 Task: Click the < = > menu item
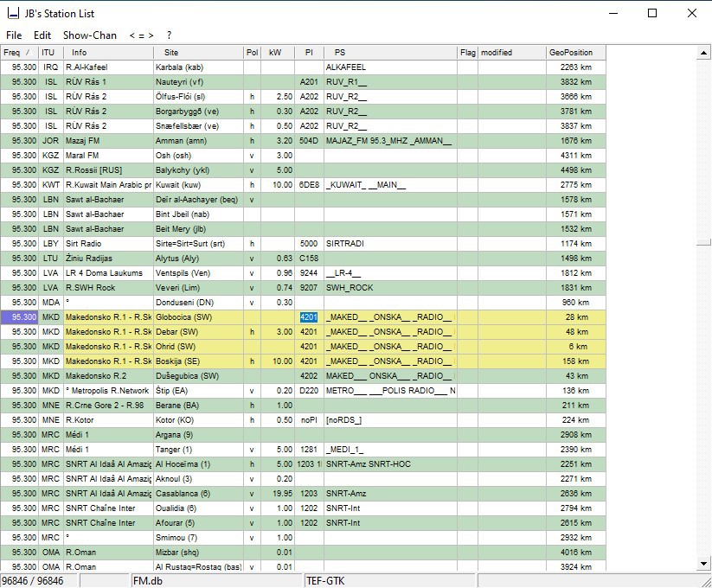tap(141, 35)
